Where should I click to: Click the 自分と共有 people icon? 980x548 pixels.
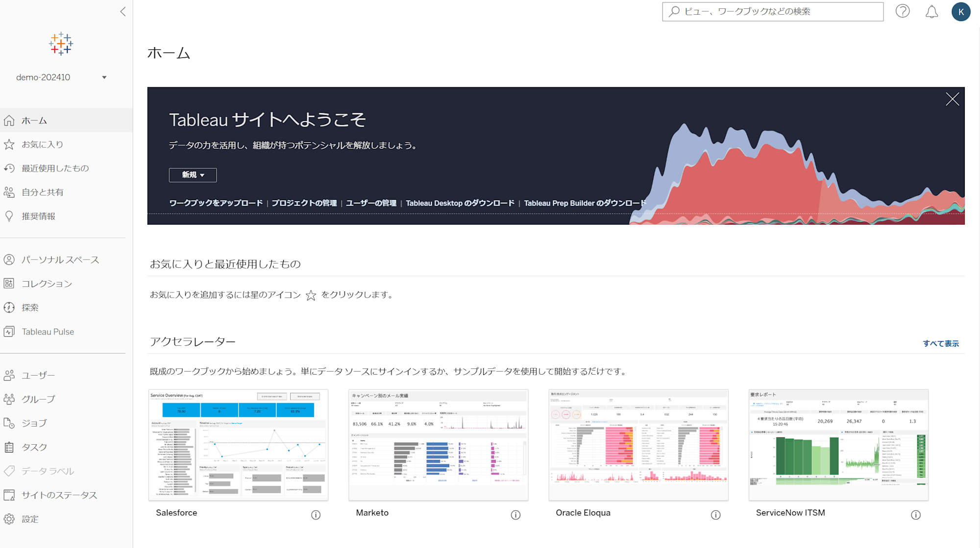(9, 192)
